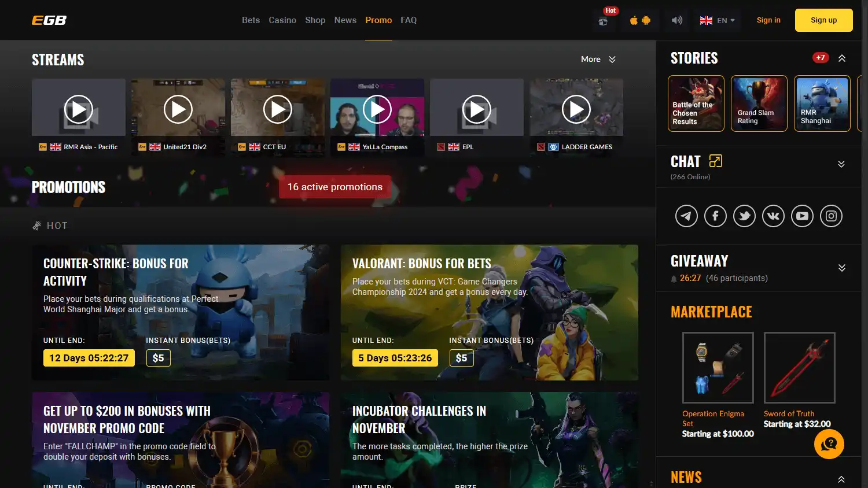868x488 pixels.
Task: Collapse the Stories panel
Action: click(842, 58)
